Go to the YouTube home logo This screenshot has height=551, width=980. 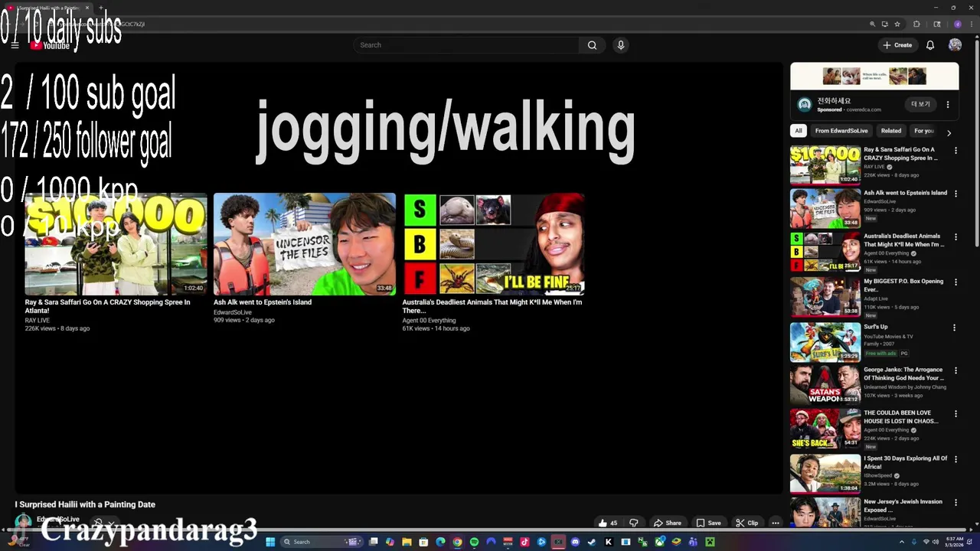click(x=51, y=45)
